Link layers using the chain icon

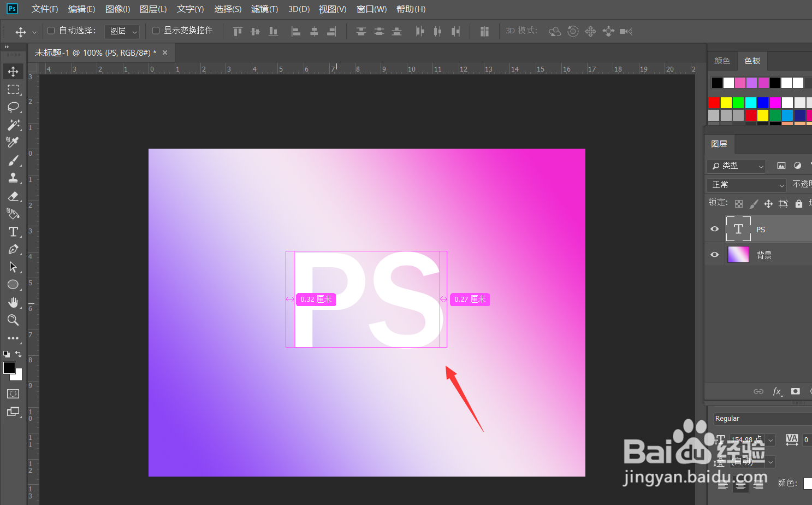[x=758, y=391]
